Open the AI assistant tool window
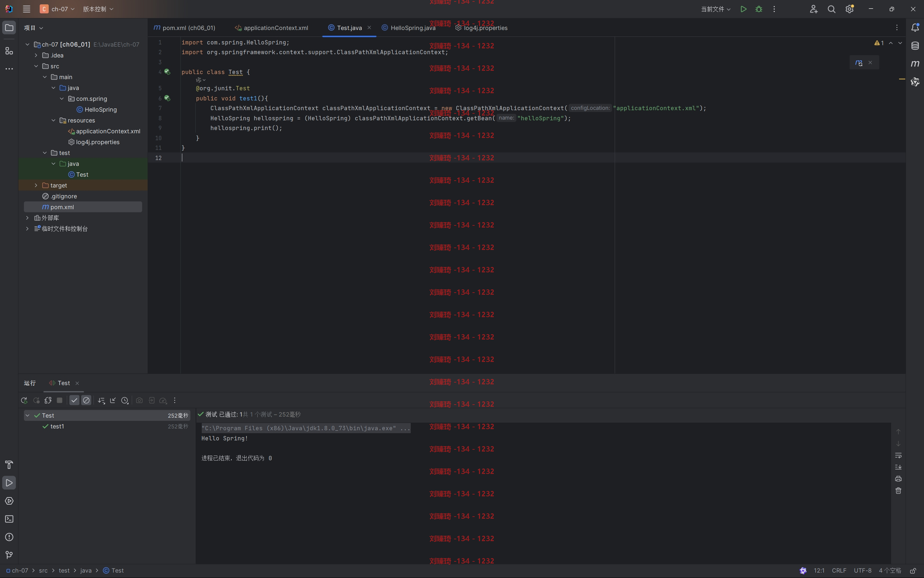The height and width of the screenshot is (578, 924). (x=915, y=81)
